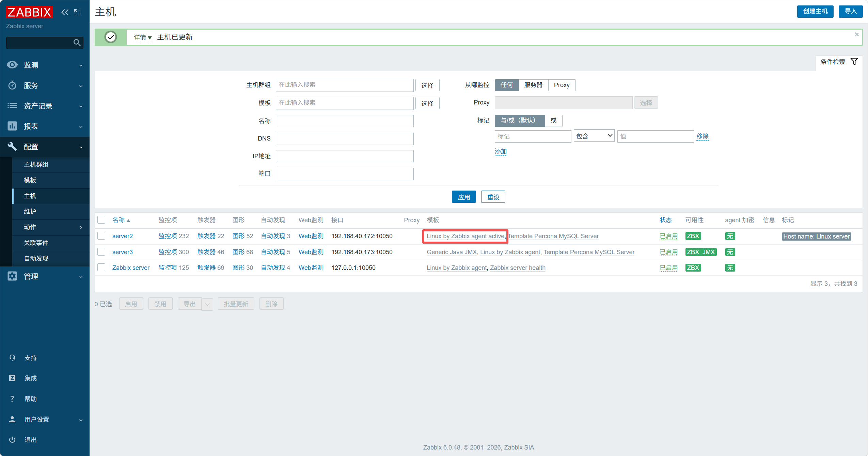
Task: Select Proxy for 从哪监控
Action: (562, 85)
